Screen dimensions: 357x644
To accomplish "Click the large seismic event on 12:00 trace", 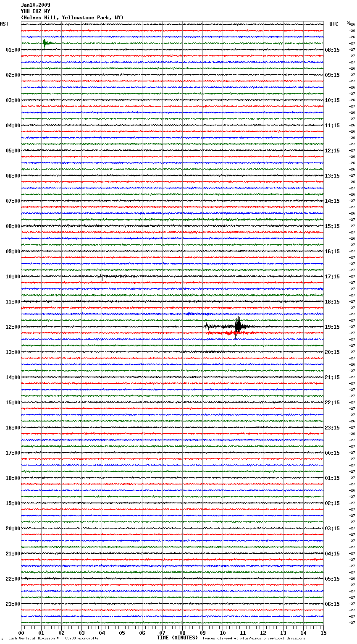I will pyautogui.click(x=238, y=326).
